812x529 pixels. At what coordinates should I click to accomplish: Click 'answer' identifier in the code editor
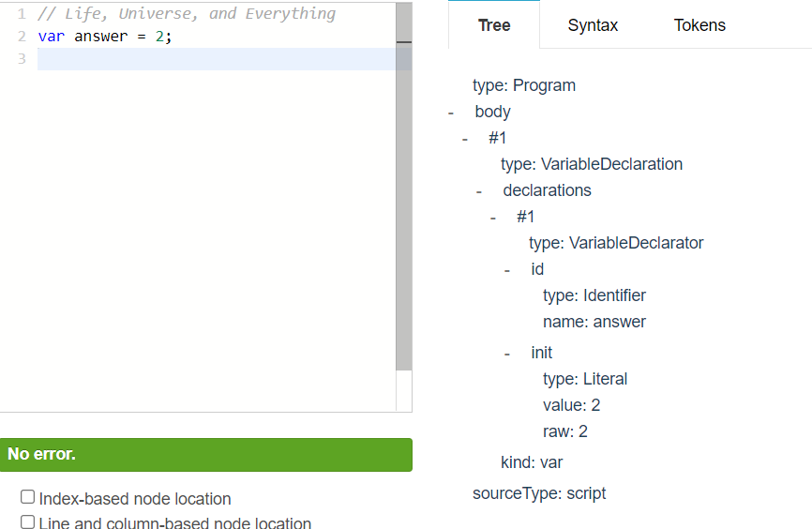pyautogui.click(x=100, y=37)
